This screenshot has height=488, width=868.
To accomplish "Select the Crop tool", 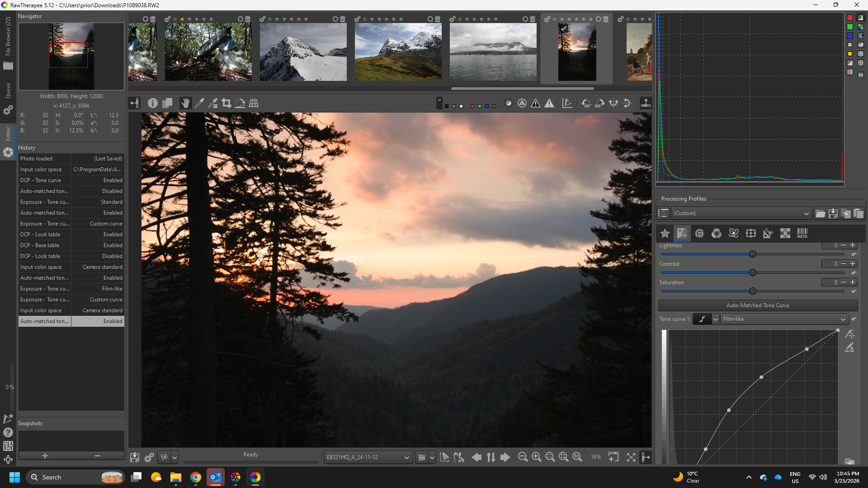I will (x=226, y=103).
